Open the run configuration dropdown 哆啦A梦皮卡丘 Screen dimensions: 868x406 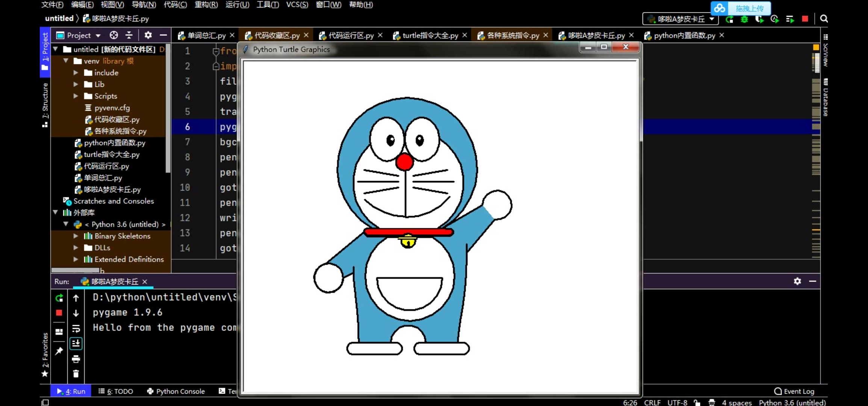click(680, 19)
